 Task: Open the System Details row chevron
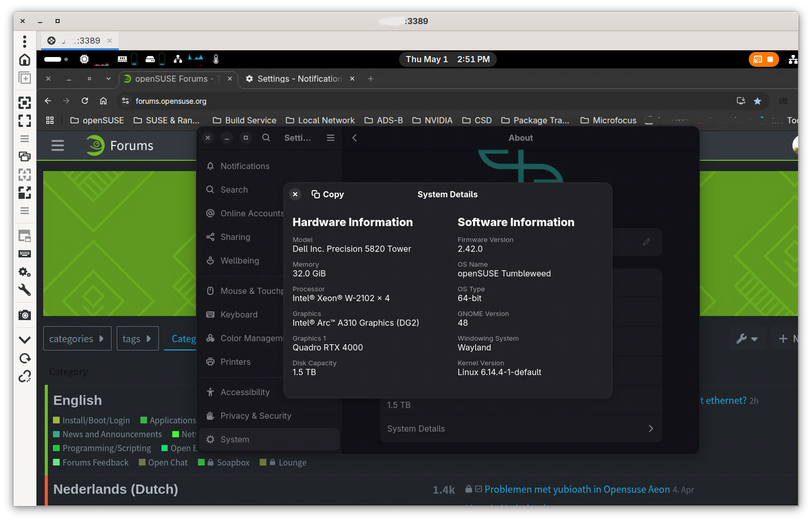coord(651,429)
